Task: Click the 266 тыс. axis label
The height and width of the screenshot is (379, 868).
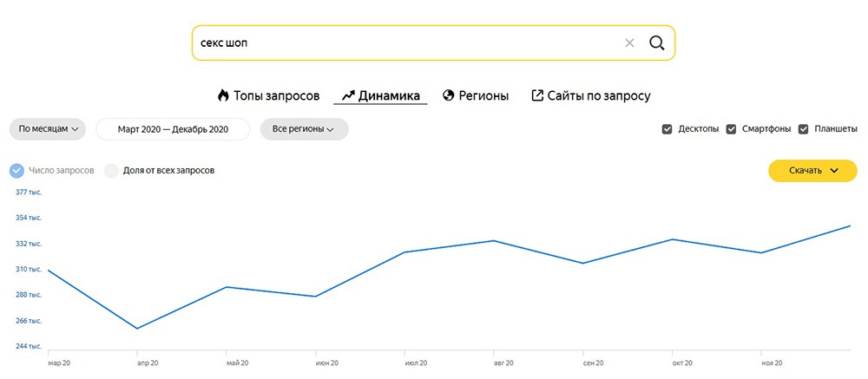Action: 30,321
